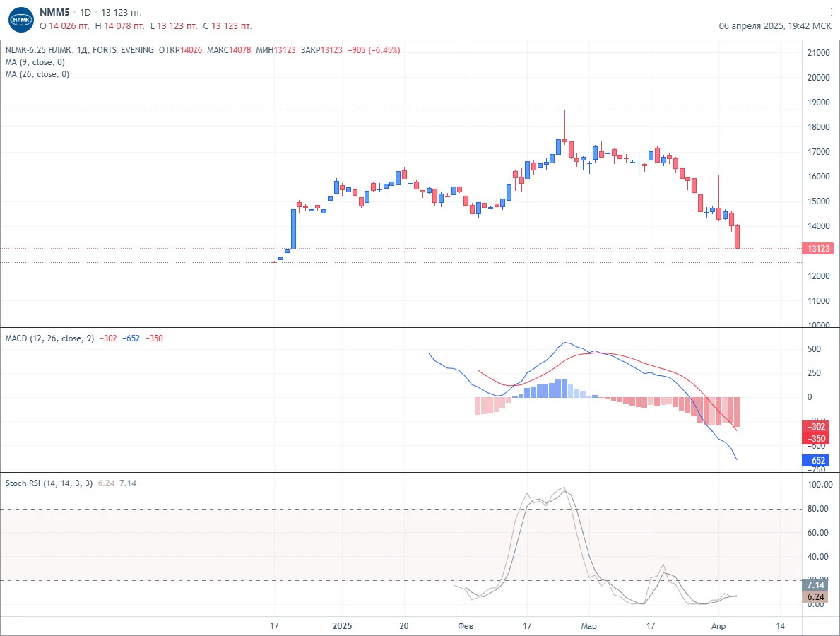Viewport: 840px width, 636px height.
Task: Click the red -350 histogram value tag
Action: 816,439
